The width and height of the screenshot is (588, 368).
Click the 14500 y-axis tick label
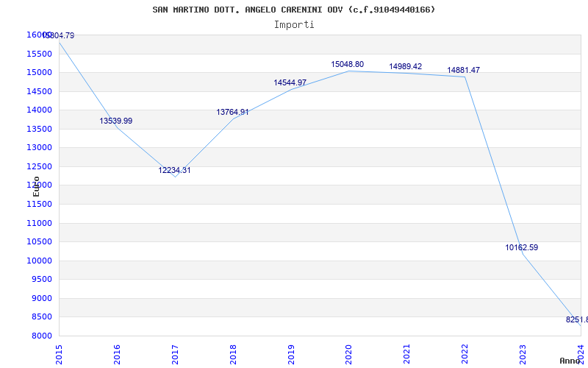tap(39, 91)
